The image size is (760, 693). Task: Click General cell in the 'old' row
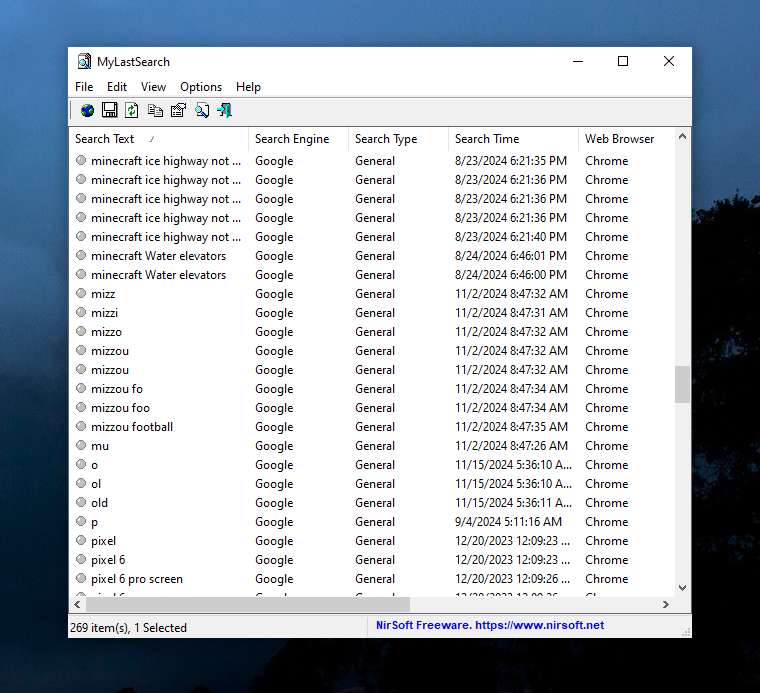(x=375, y=503)
